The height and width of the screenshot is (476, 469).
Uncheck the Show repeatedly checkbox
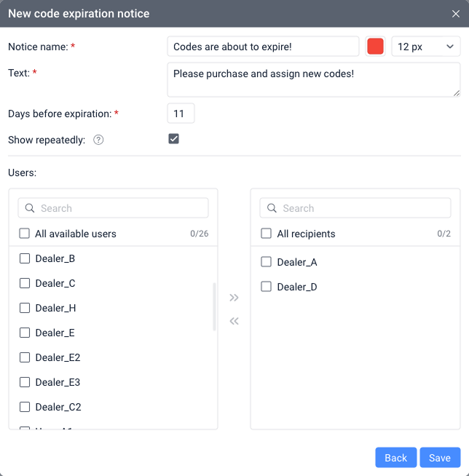point(173,139)
